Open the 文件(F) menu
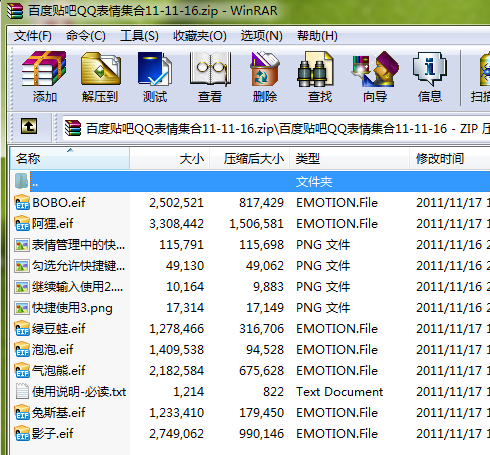 33,36
